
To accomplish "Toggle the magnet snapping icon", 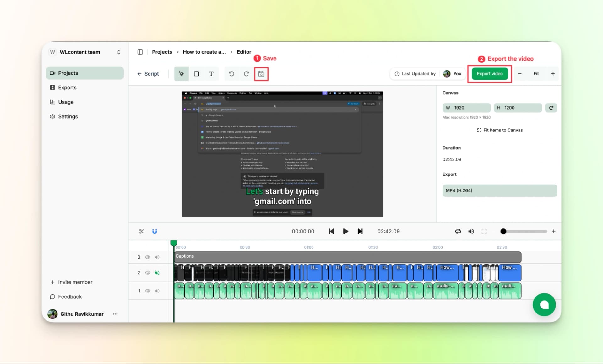I will pos(155,231).
